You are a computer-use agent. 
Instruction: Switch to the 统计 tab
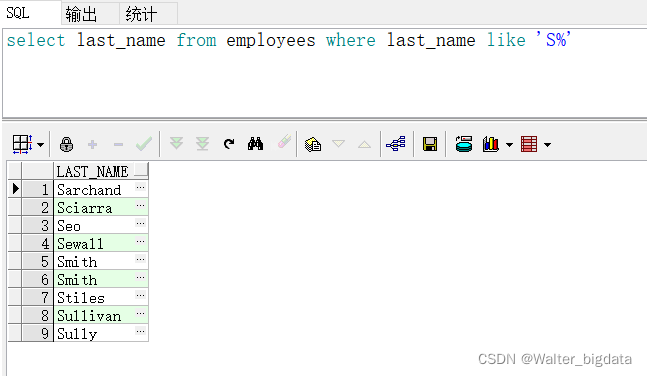tap(141, 14)
